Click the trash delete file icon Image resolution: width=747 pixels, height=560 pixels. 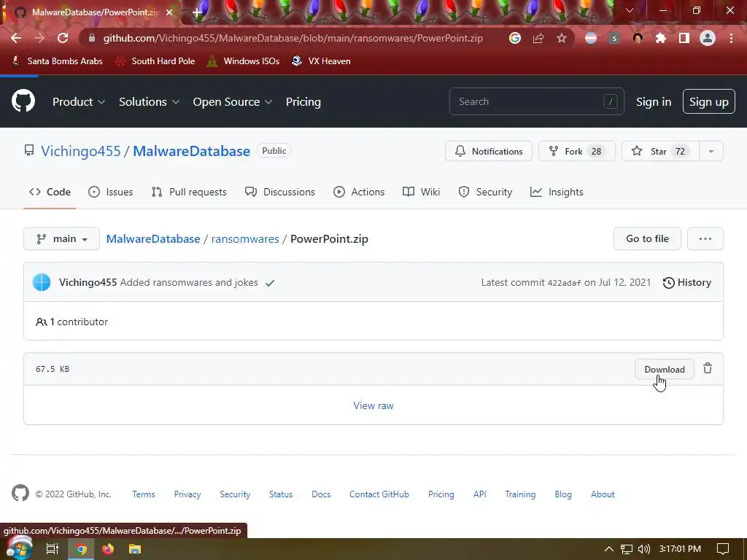click(x=708, y=368)
